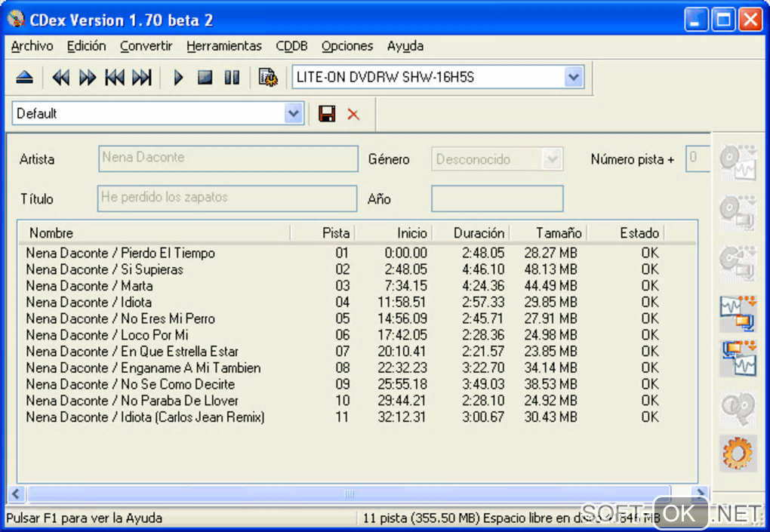Sort by the Inicio column header
Viewport: 770px width, 532px height.
pyautogui.click(x=393, y=232)
